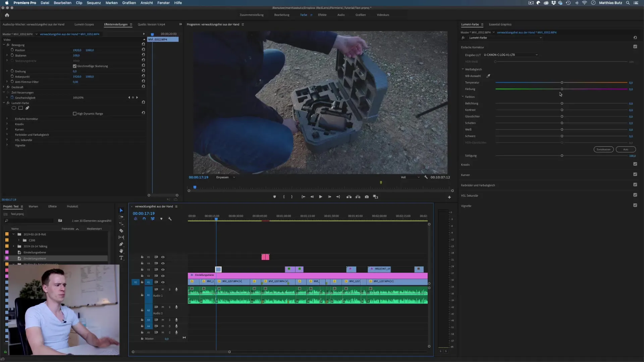Viewport: 644px width, 362px height.
Task: Open the Grafiken menu
Action: click(129, 3)
